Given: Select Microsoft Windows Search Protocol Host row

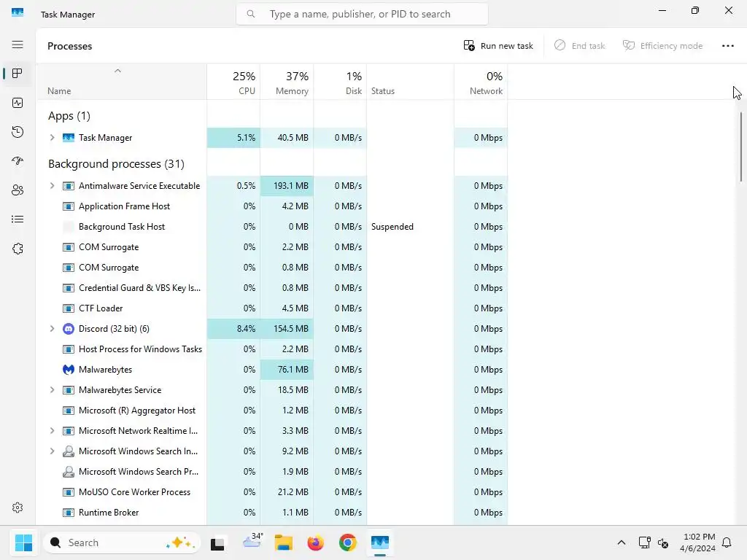Looking at the screenshot, I should [x=271, y=472].
